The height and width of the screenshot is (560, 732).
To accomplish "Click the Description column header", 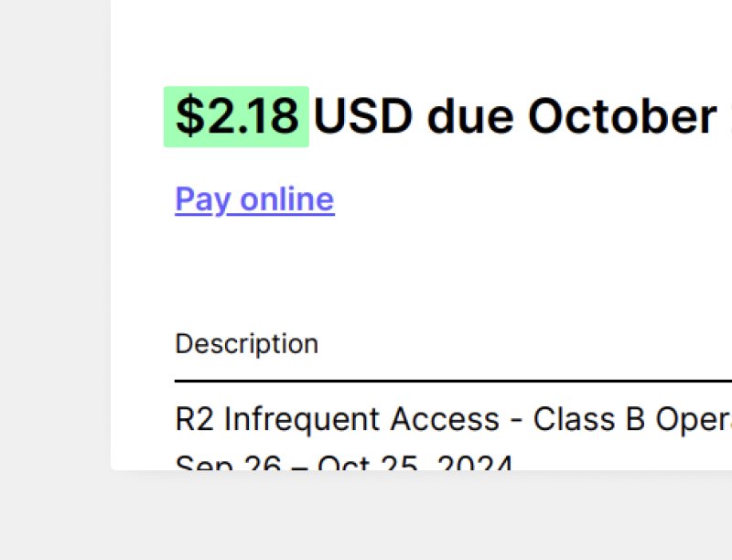I will coord(246,344).
